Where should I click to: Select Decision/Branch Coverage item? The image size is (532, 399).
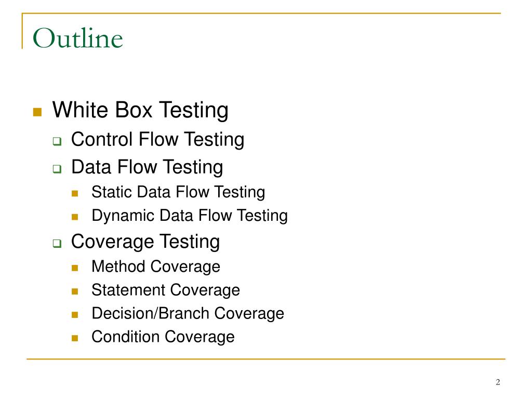(x=188, y=313)
